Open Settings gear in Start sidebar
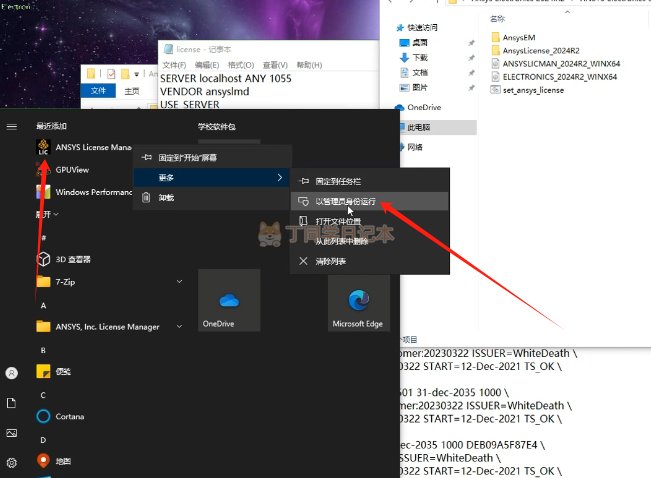651x478 pixels. pos(12,463)
